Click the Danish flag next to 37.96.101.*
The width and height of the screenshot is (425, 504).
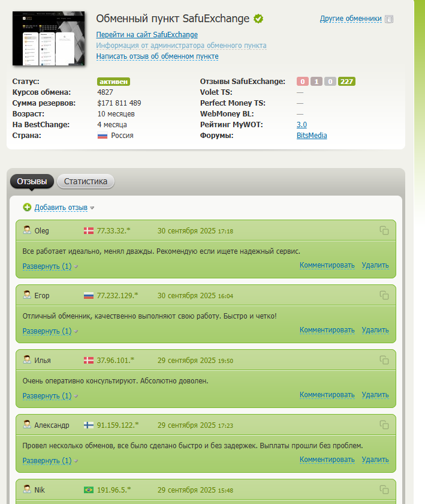tap(89, 361)
